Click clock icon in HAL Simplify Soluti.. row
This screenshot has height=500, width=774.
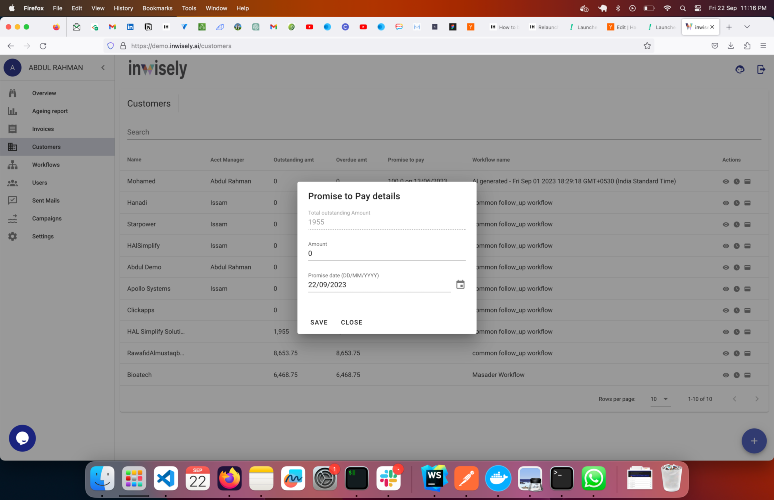tap(736, 332)
